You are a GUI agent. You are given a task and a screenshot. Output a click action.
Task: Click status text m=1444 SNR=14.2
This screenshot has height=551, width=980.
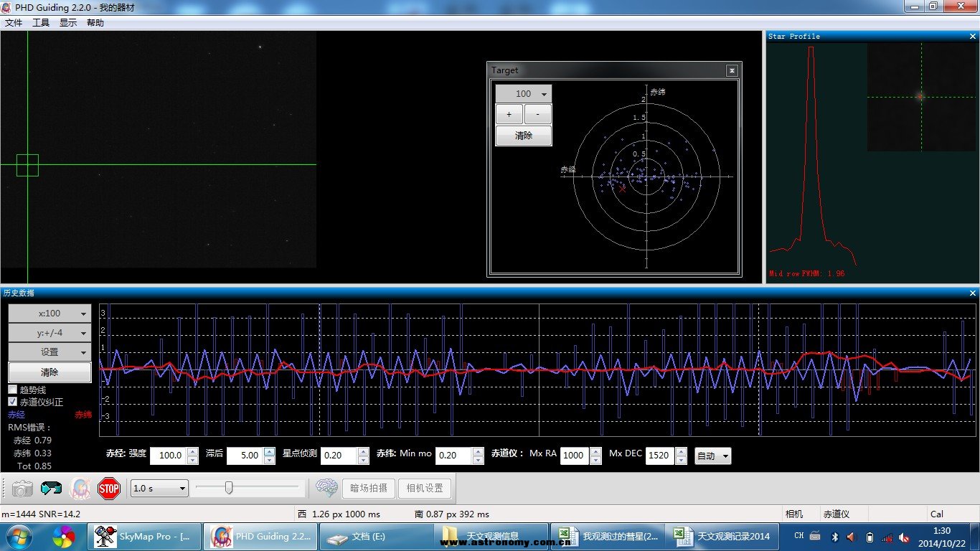point(41,514)
